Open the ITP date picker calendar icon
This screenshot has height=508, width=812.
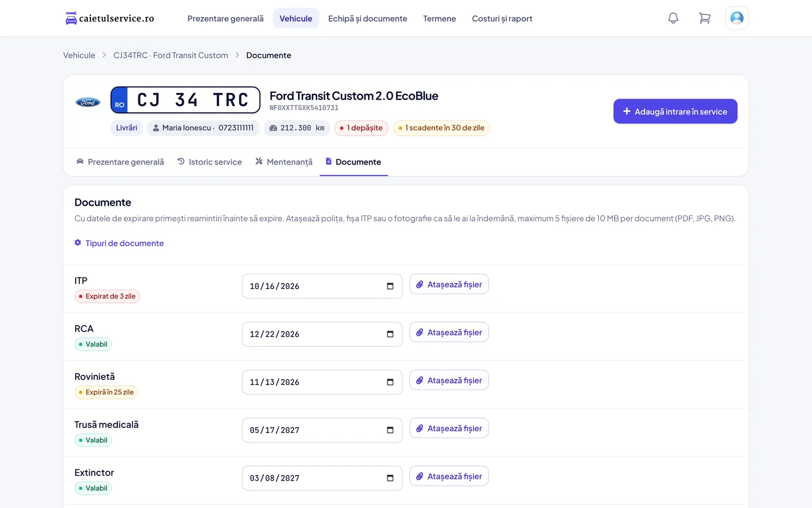pos(390,286)
